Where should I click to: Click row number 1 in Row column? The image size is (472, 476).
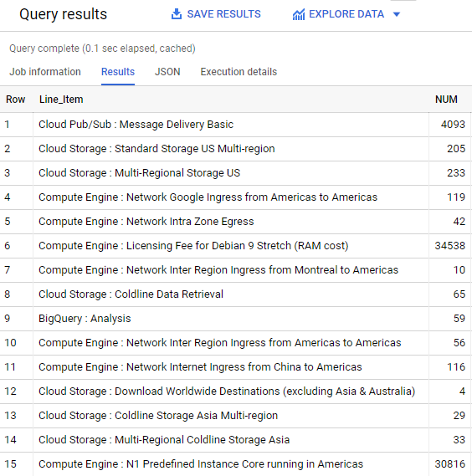pos(8,125)
